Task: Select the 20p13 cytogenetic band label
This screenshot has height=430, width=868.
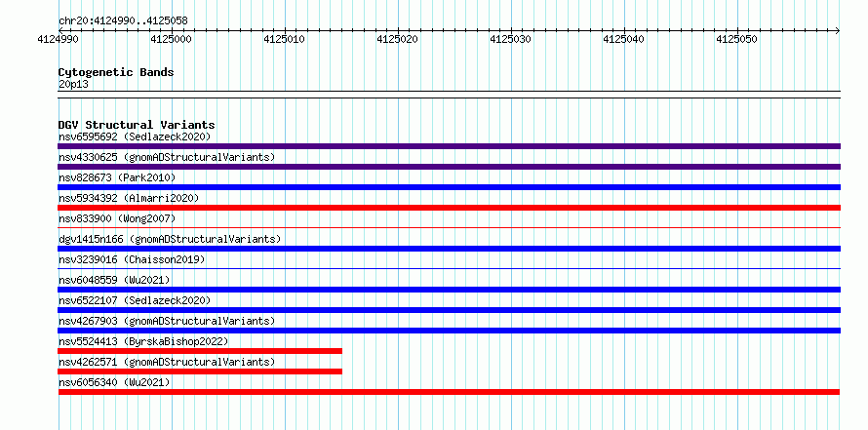Action: 73,85
